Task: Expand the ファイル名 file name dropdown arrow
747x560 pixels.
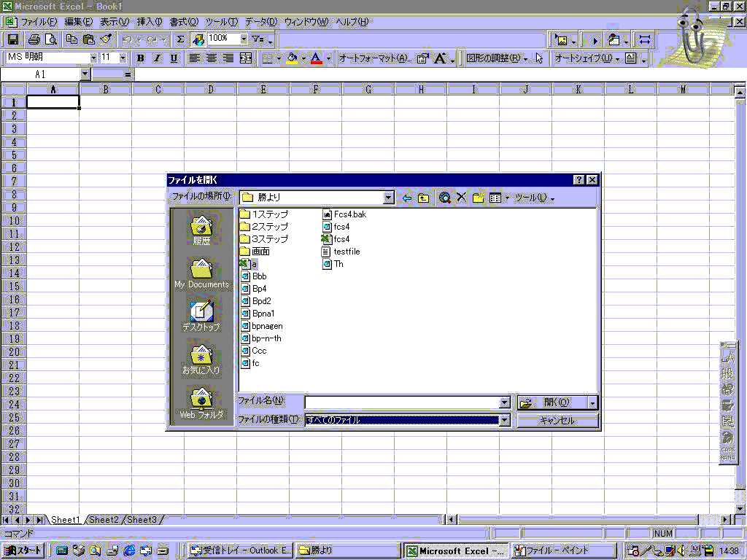Action: coord(505,402)
